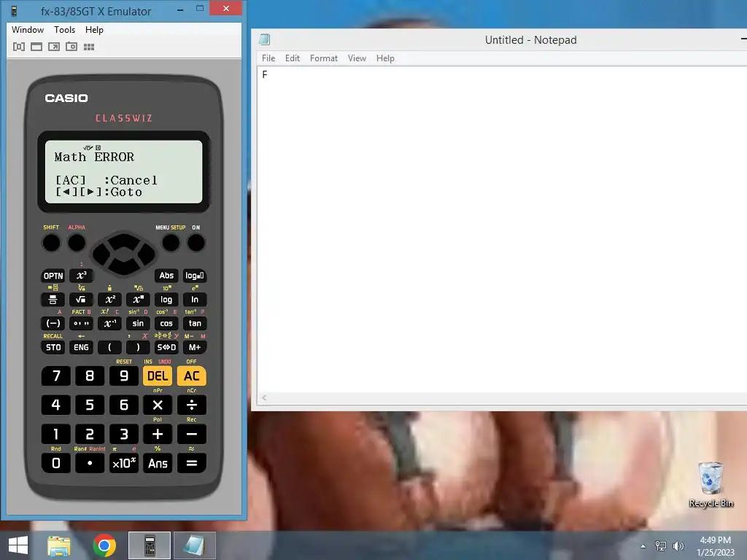
Task: Tap the OPTN key
Action: point(53,276)
